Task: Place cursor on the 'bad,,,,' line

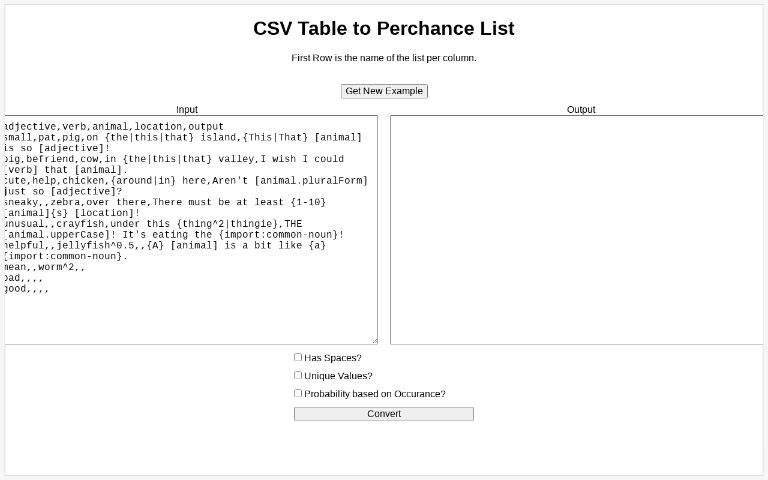Action: [24, 278]
